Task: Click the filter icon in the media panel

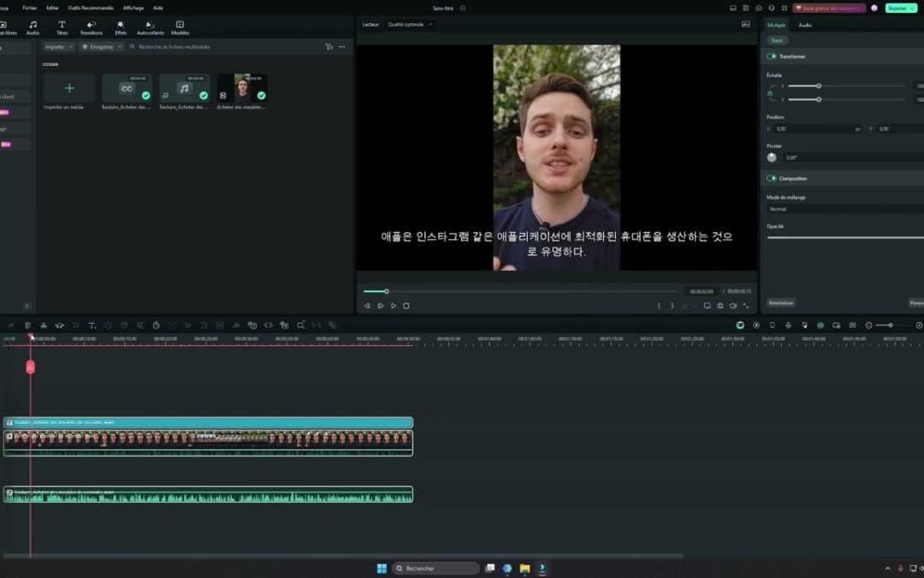Action: click(x=329, y=46)
